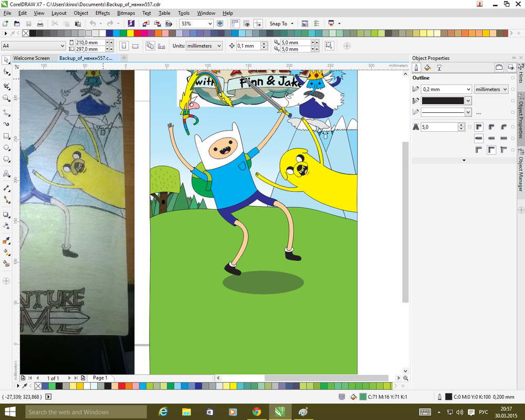Image resolution: width=525 pixels, height=420 pixels.
Task: Click the Import icon
Action: (x=145, y=24)
